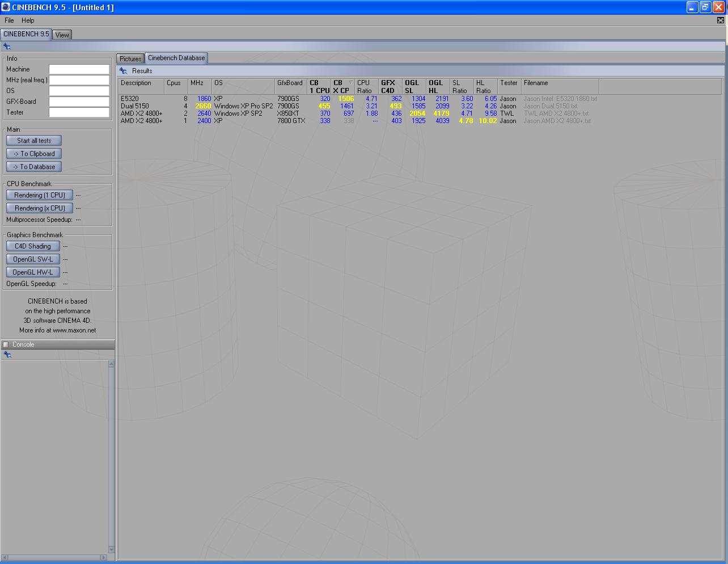Click the small icon at the menu bar's right end
Screen dimensions: 728x564
[x=721, y=20]
